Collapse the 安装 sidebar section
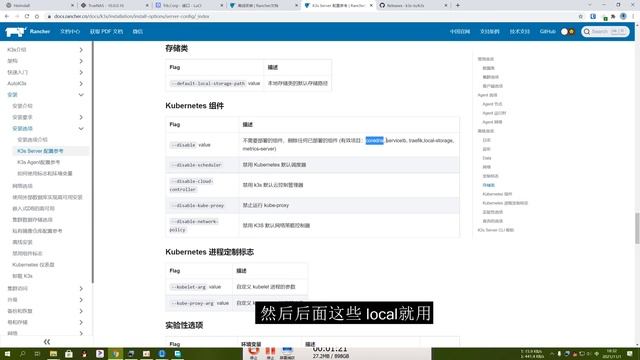Viewport: 640px width, 360px height. 81,95
